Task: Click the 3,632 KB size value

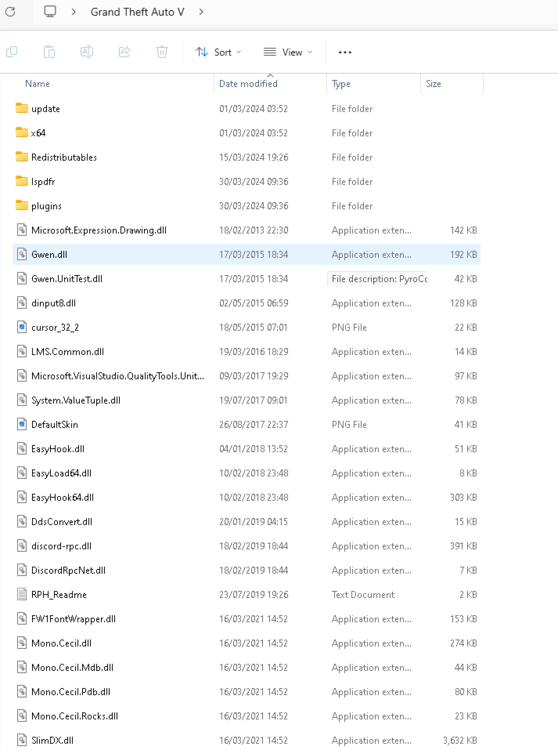Action: pyautogui.click(x=460, y=740)
